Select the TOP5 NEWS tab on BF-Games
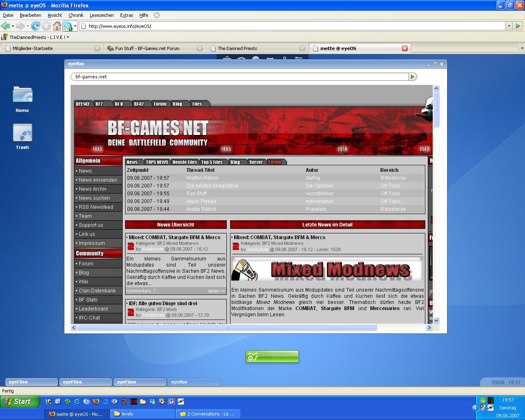 coord(157,162)
